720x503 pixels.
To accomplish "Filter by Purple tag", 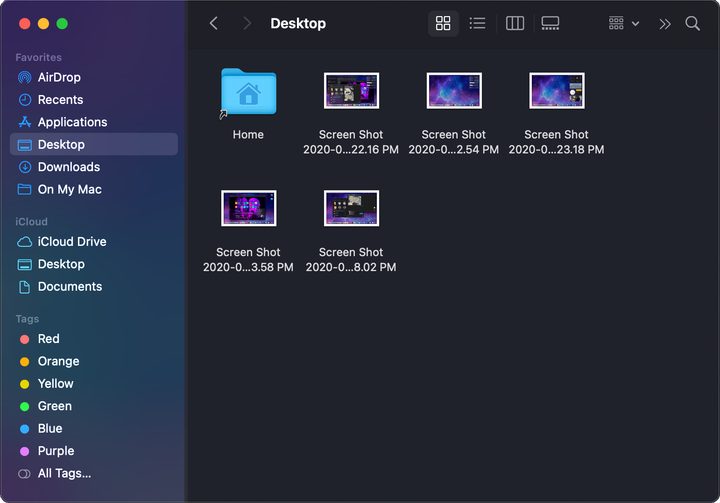I will (94, 451).
